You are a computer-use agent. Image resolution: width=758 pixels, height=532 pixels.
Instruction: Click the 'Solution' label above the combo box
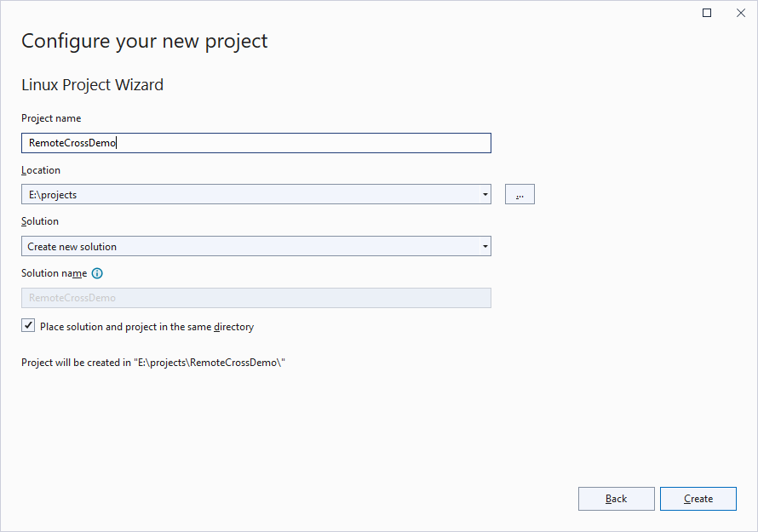point(40,221)
